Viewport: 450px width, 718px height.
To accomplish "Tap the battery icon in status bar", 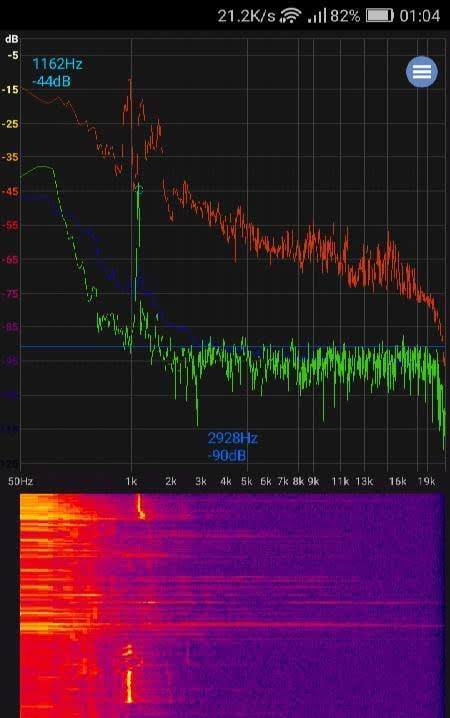I will point(380,16).
